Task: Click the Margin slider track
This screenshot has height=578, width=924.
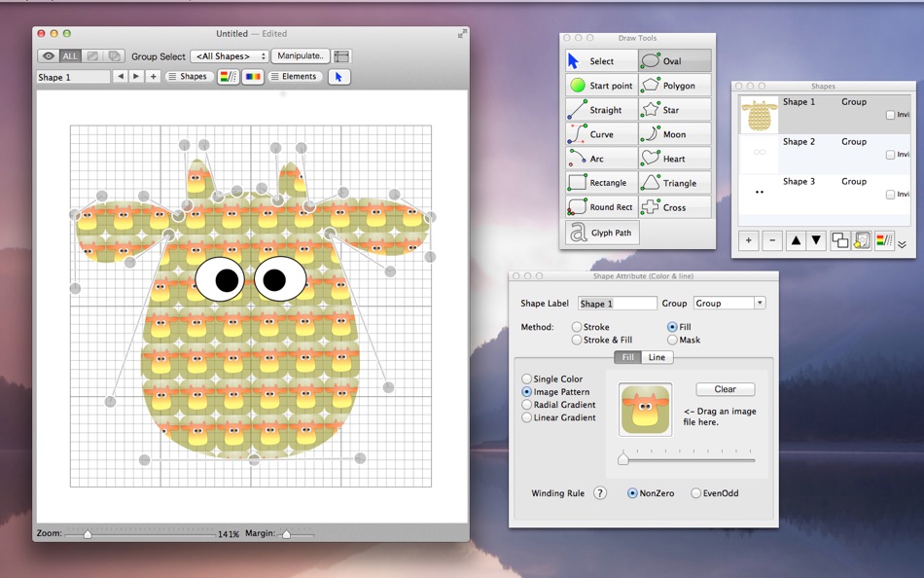Action: pos(295,534)
